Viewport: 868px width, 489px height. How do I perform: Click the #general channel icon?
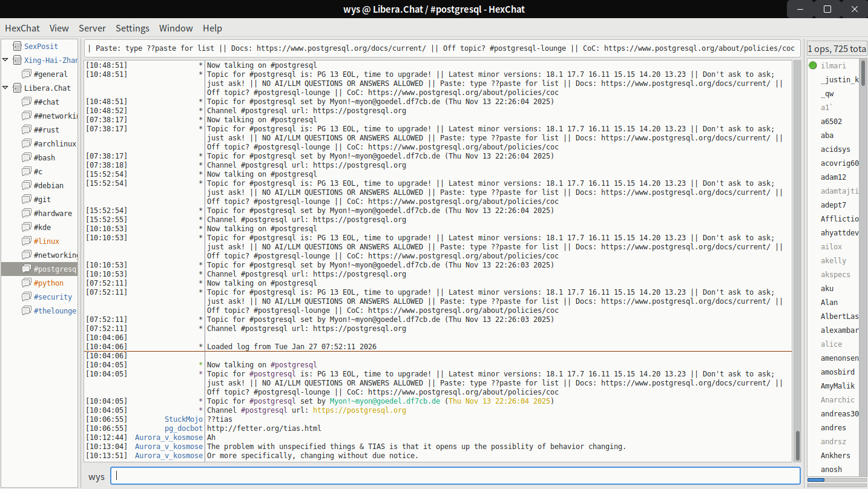pyautogui.click(x=26, y=74)
